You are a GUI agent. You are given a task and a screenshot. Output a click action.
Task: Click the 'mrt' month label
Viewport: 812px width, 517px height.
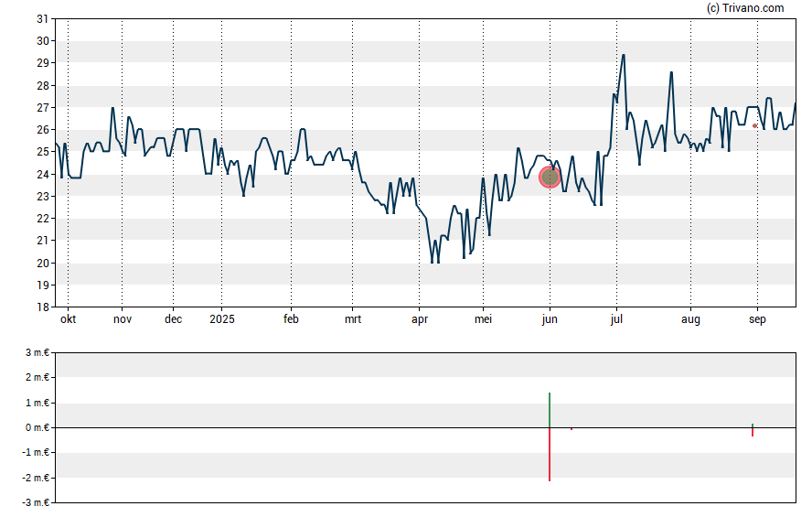[x=353, y=319]
